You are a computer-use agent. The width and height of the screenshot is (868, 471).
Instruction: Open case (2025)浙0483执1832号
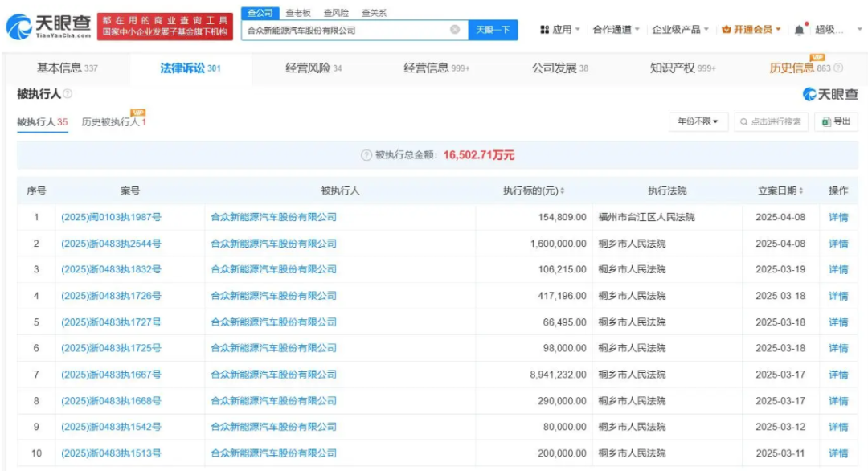pos(111,269)
